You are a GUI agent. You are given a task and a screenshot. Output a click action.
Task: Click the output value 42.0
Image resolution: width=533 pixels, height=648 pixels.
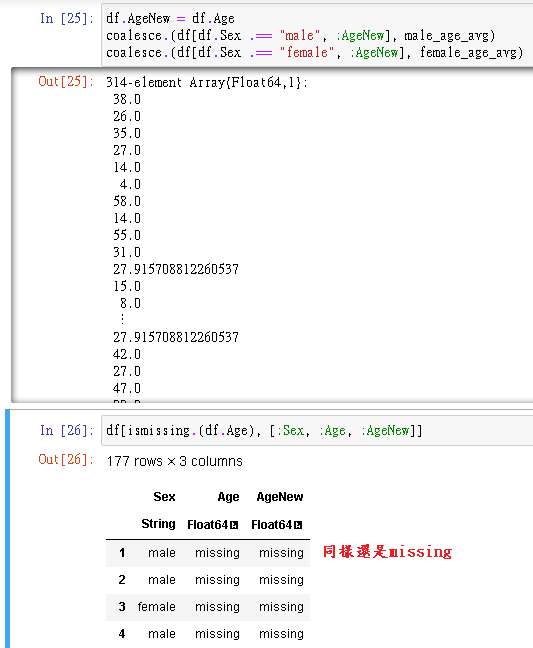pyautogui.click(x=127, y=354)
